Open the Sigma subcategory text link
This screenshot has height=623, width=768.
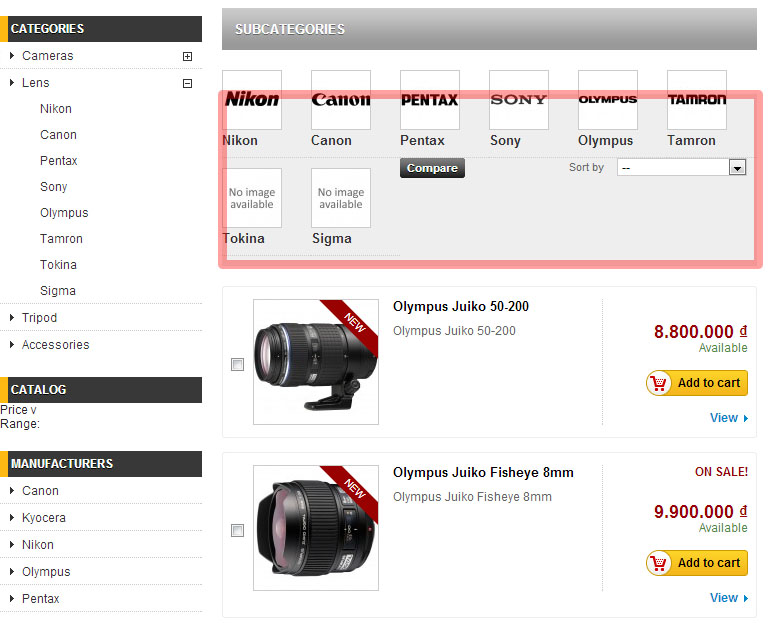pos(332,239)
